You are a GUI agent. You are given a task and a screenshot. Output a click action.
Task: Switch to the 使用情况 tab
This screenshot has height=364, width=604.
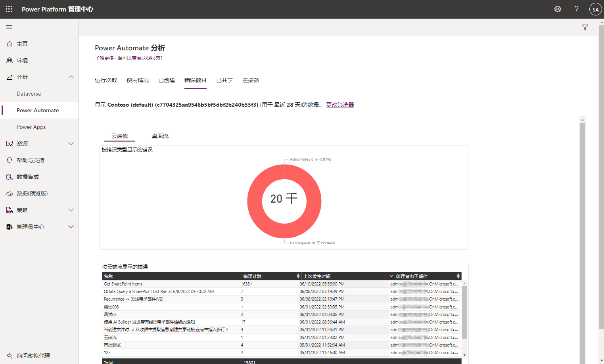tap(138, 80)
